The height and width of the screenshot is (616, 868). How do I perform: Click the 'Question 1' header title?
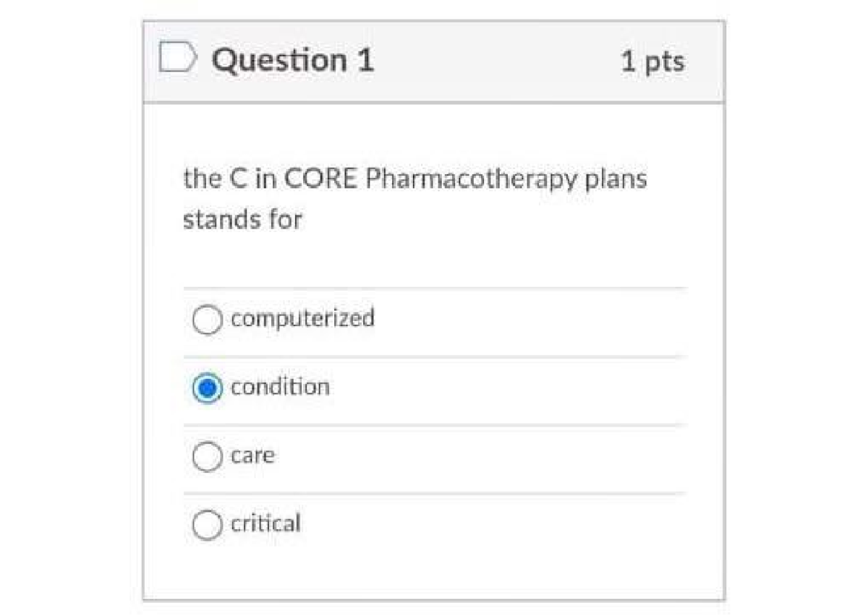[x=292, y=59]
